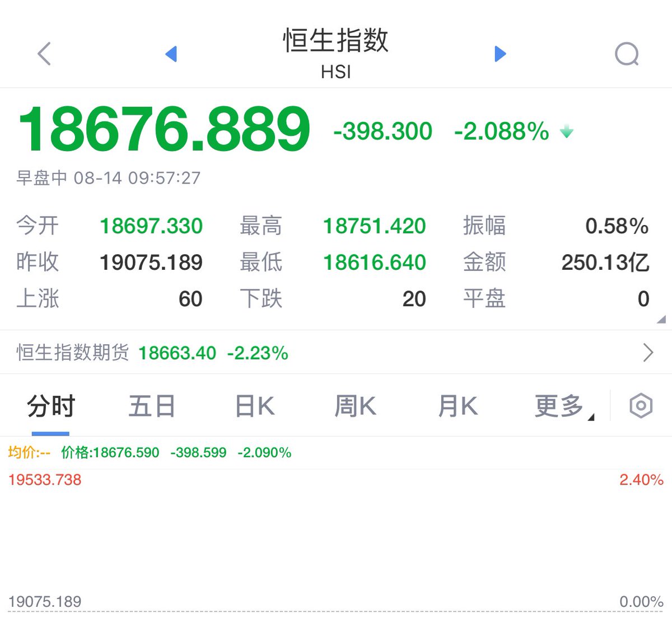This screenshot has width=672, height=637.
Task: Tap futures change -2.23%
Action: pyautogui.click(x=258, y=353)
